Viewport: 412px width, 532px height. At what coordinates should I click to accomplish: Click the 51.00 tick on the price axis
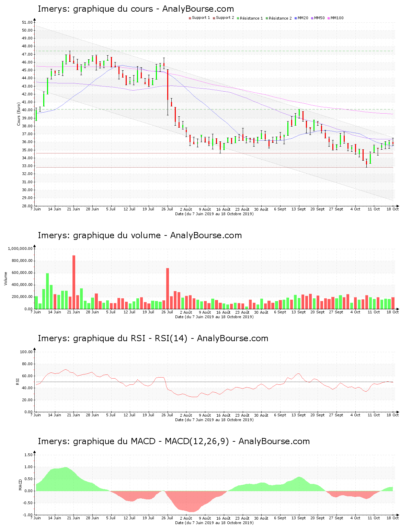(27, 22)
